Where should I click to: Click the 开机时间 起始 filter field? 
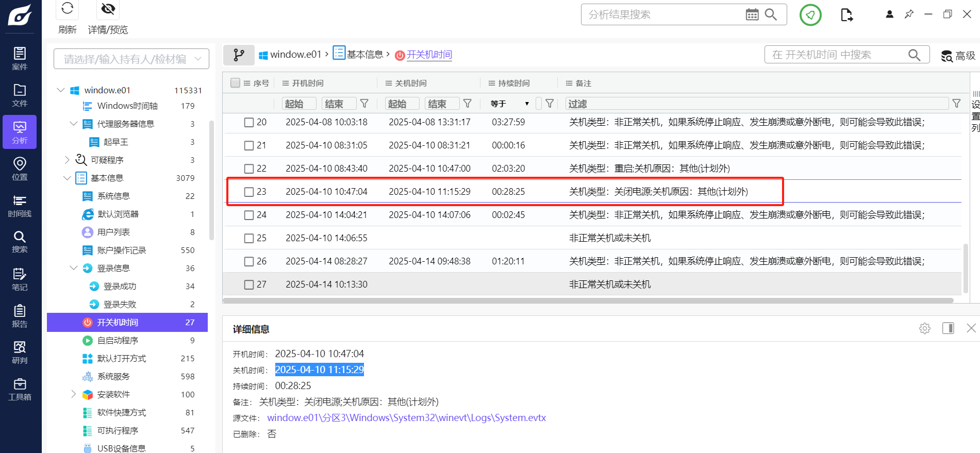pyautogui.click(x=299, y=104)
